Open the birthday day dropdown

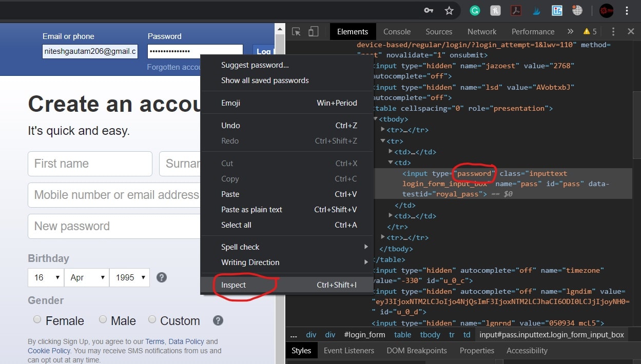point(46,277)
